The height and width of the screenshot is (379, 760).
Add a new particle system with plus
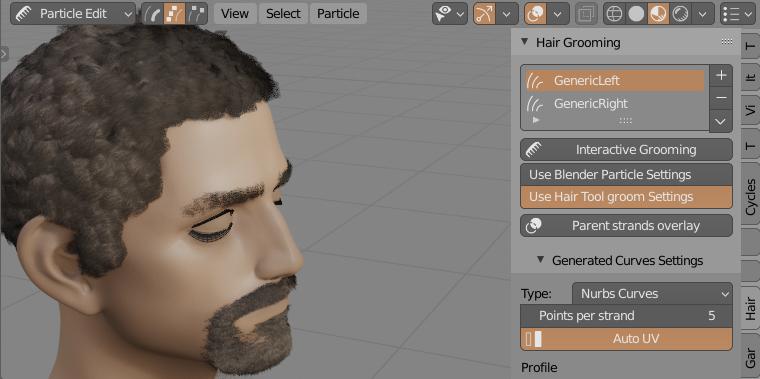[721, 76]
